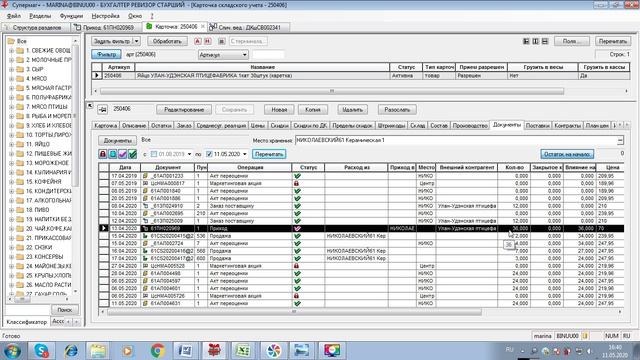Switch to the Поставки tab
Viewport: 640px width, 360px height.
(x=538, y=126)
